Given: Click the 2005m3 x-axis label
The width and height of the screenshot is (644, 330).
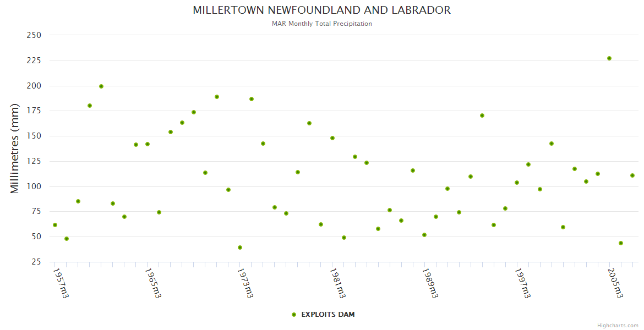Looking at the screenshot, I should [615, 283].
